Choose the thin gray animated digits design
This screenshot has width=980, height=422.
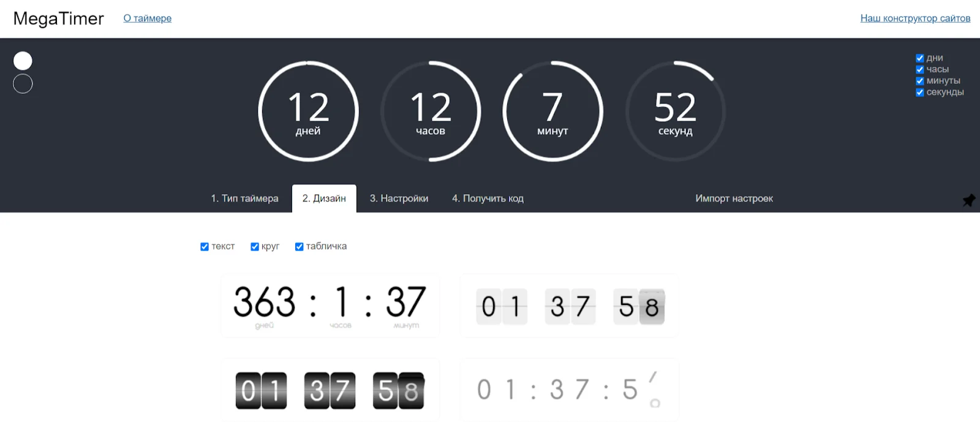569,390
